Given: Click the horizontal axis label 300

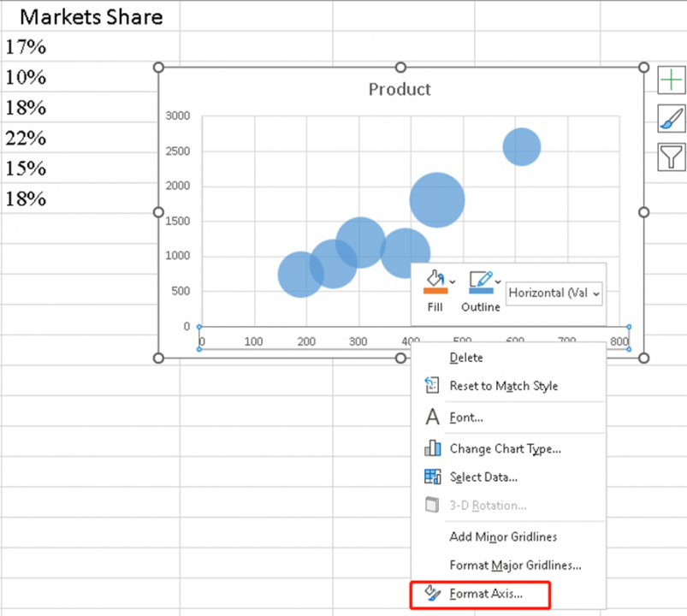Looking at the screenshot, I should [358, 341].
